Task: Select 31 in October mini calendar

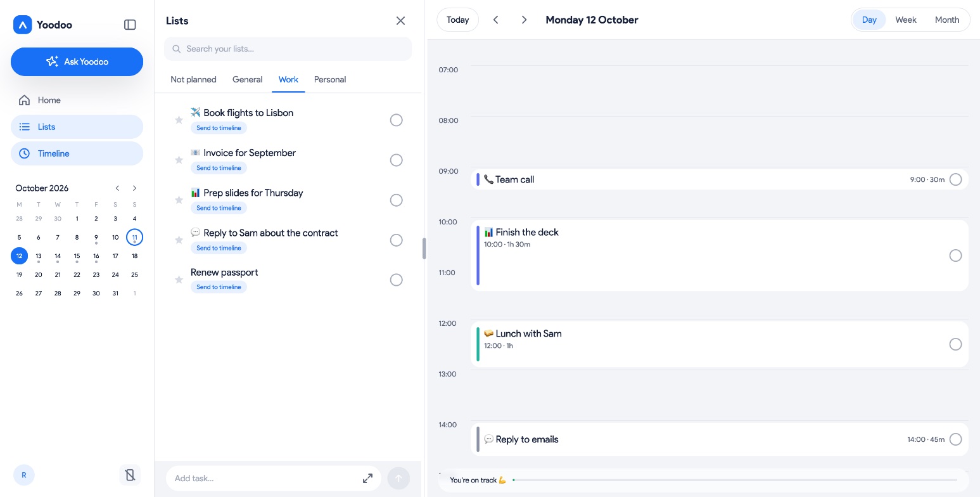Action: (x=115, y=293)
